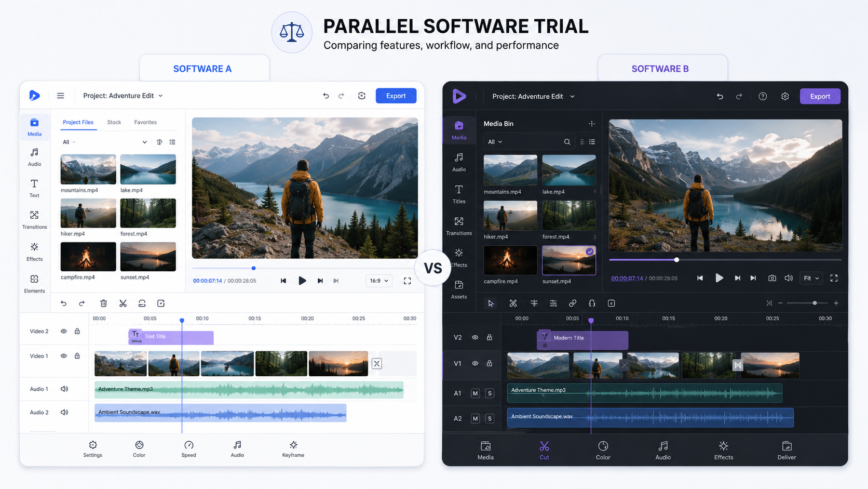The image size is (868, 489).
Task: Mute Audio 1 track in Software A
Action: [64, 389]
